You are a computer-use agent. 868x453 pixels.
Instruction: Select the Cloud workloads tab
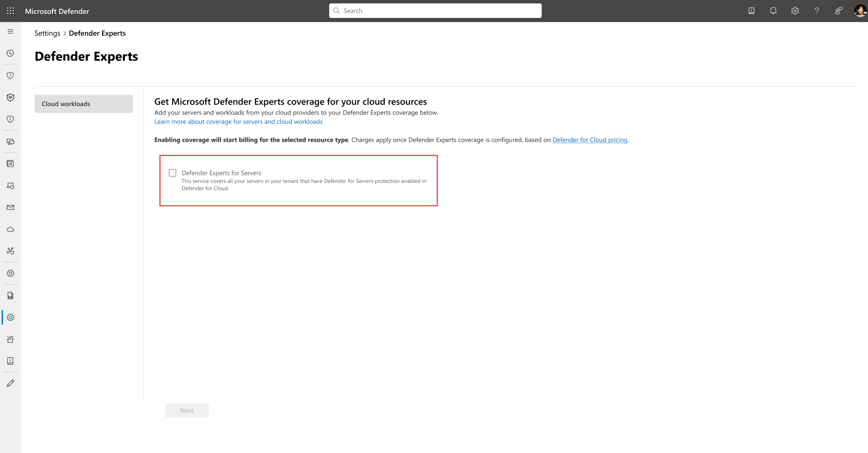pos(84,104)
